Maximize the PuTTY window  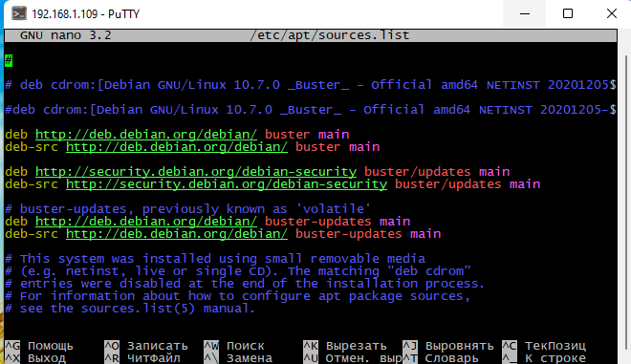[x=567, y=13]
